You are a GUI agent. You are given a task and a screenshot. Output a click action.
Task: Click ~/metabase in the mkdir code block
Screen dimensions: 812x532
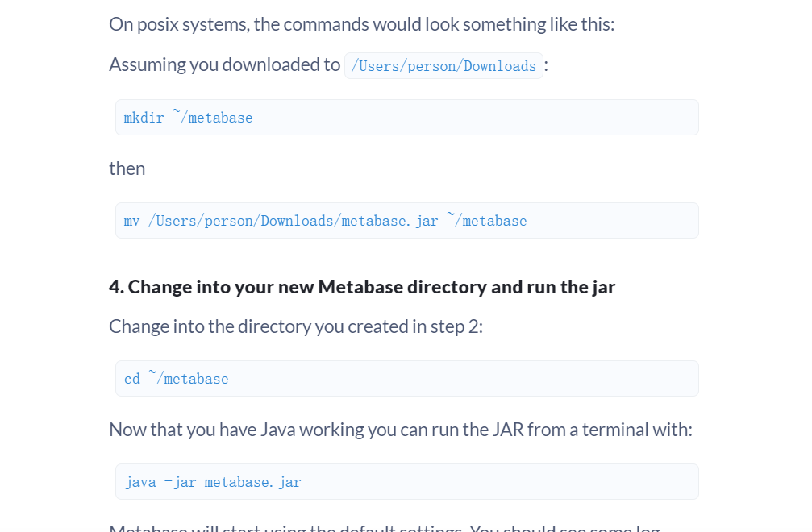[x=213, y=118]
